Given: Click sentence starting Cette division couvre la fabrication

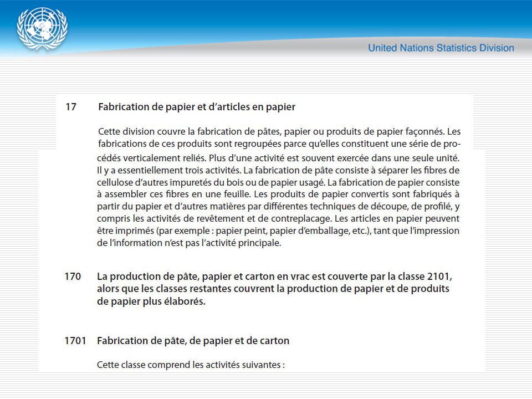Looking at the screenshot, I should coord(279,132).
